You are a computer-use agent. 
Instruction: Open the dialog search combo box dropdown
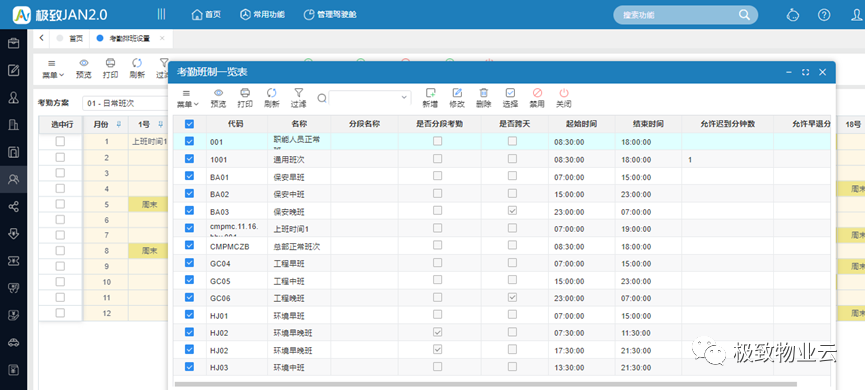(x=405, y=98)
